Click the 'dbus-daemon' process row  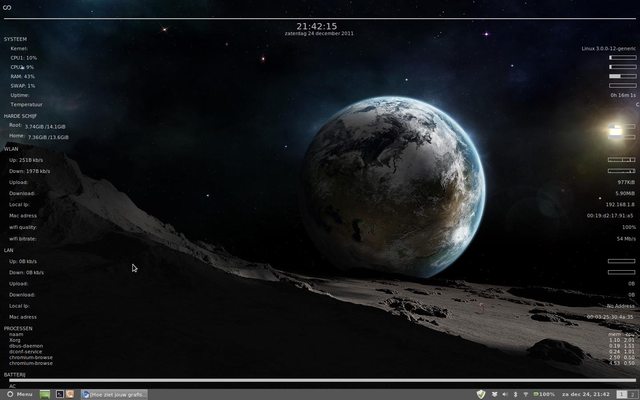click(26, 346)
